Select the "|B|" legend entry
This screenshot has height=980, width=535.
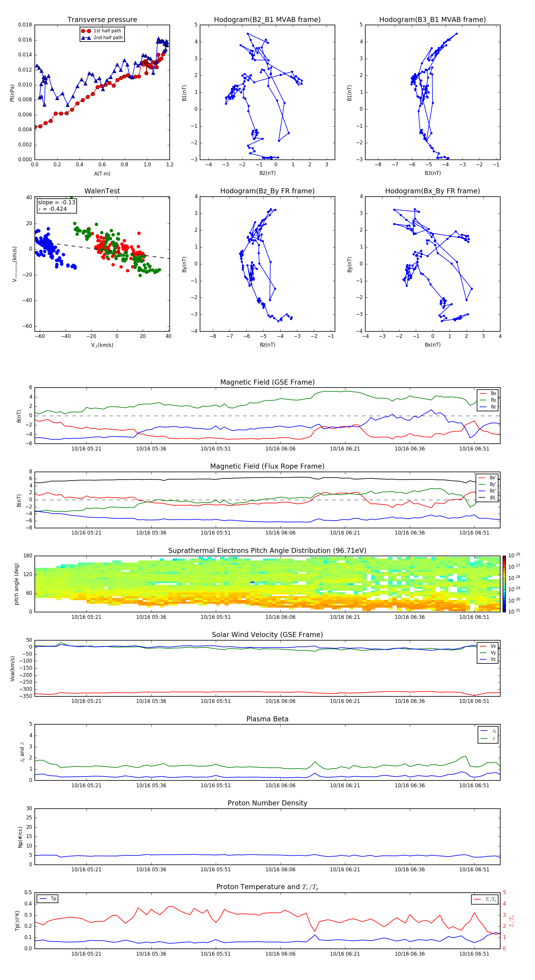coord(487,498)
